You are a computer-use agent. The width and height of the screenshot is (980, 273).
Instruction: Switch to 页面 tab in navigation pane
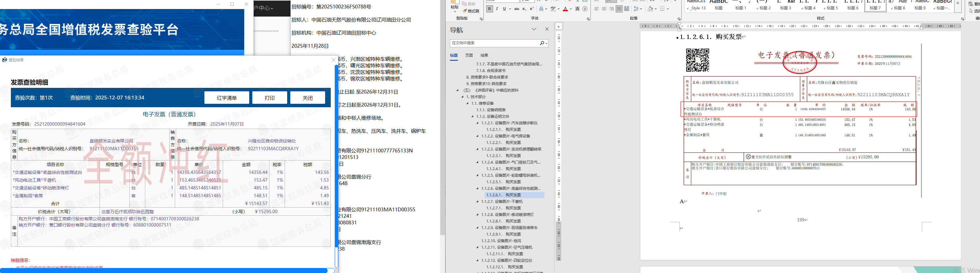pyautogui.click(x=469, y=56)
